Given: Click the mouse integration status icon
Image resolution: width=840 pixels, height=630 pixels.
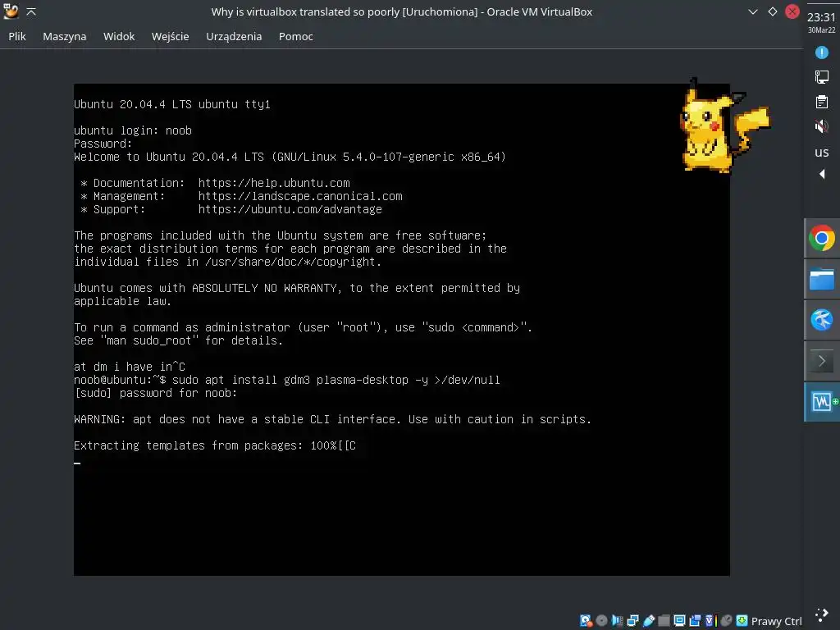Looking at the screenshot, I should point(726,621).
